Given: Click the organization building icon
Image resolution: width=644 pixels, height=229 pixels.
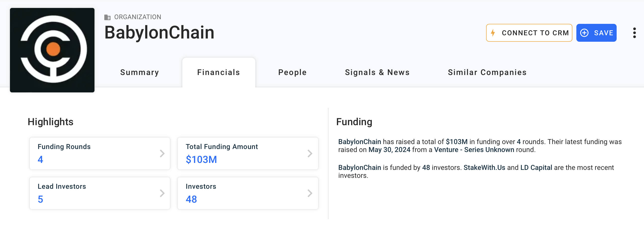Looking at the screenshot, I should click(x=107, y=17).
